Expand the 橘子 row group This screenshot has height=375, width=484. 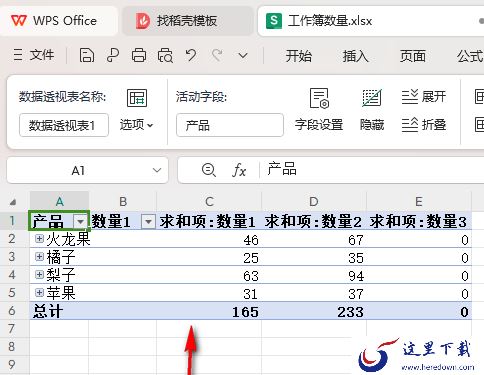(39, 257)
